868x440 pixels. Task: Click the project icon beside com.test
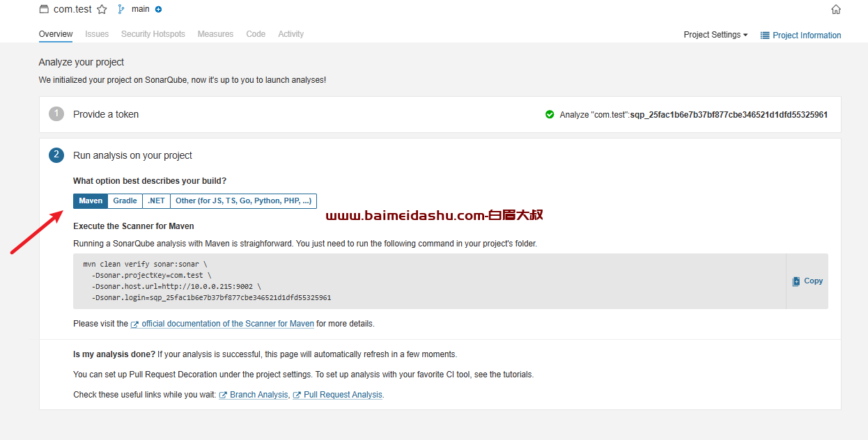44,10
